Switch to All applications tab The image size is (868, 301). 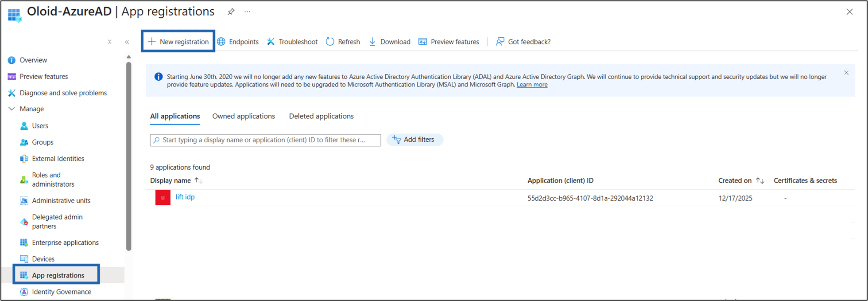(x=175, y=116)
